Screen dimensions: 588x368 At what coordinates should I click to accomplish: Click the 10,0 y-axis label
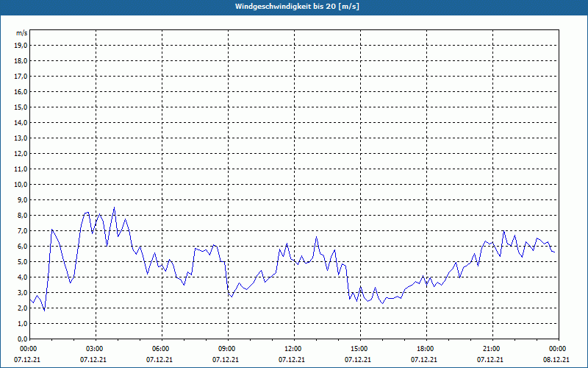(x=21, y=185)
